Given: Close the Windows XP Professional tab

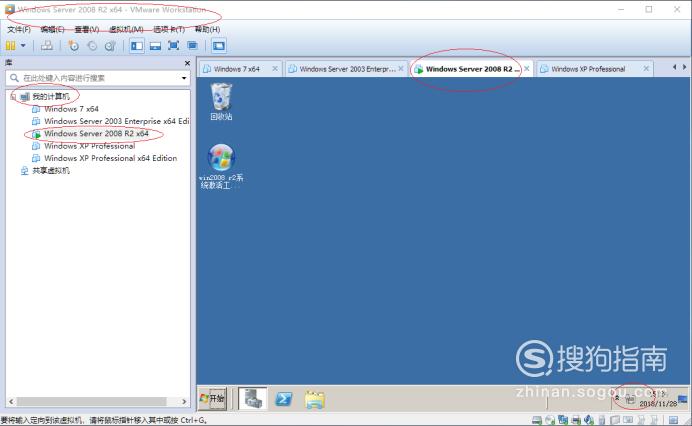Looking at the screenshot, I should coord(646,68).
